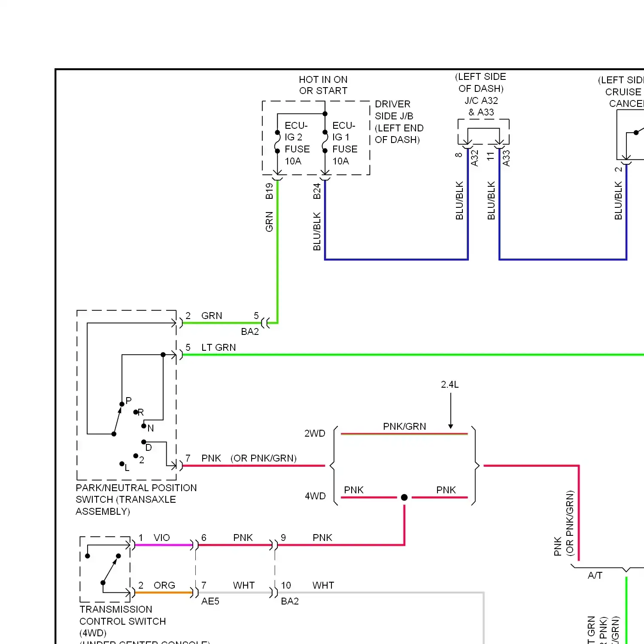Click the 4WD splice dot between PNK wires

tap(404, 497)
